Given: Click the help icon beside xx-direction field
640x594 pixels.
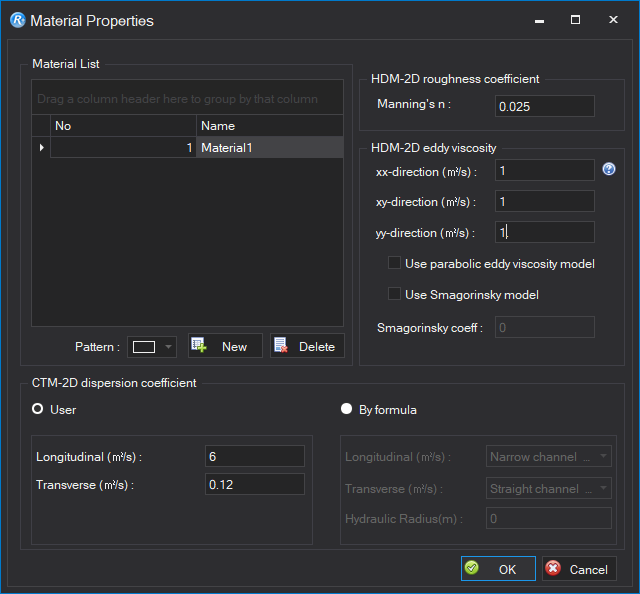Looking at the screenshot, I should click(609, 170).
